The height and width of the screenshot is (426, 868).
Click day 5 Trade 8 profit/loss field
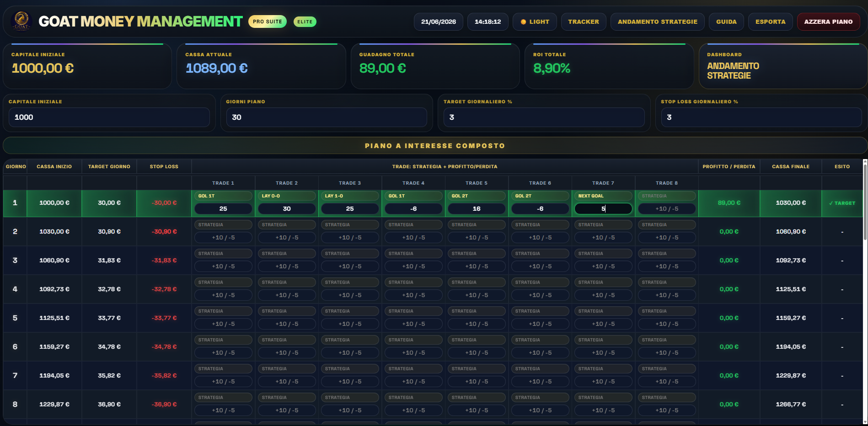click(667, 324)
